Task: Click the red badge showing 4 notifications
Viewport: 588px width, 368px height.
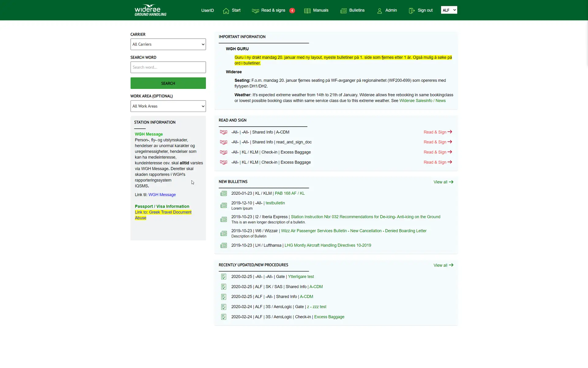Action: [x=292, y=10]
